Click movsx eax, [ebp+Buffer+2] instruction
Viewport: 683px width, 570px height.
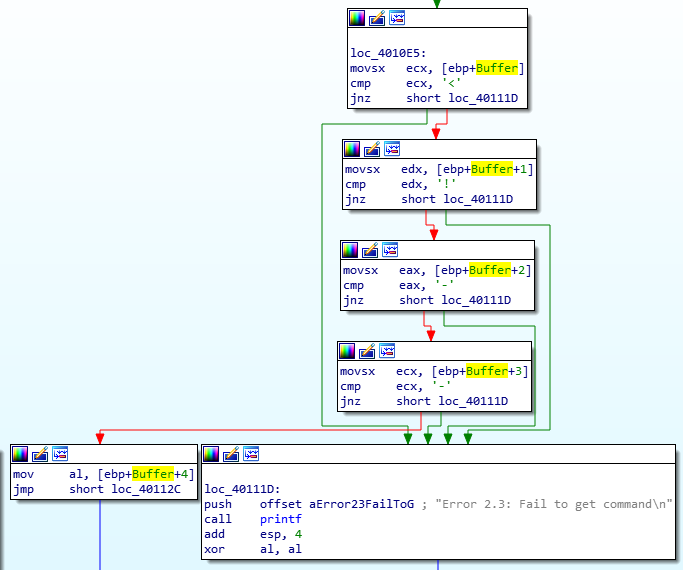coord(437,270)
